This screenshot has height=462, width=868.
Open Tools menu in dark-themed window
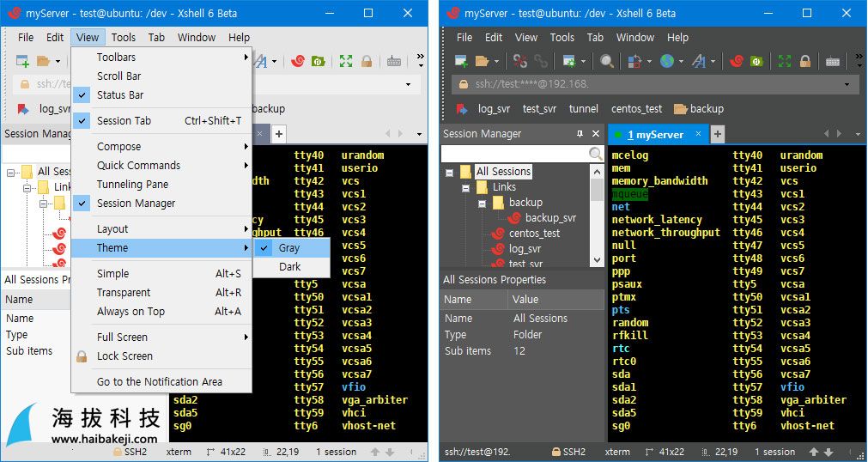click(x=562, y=38)
